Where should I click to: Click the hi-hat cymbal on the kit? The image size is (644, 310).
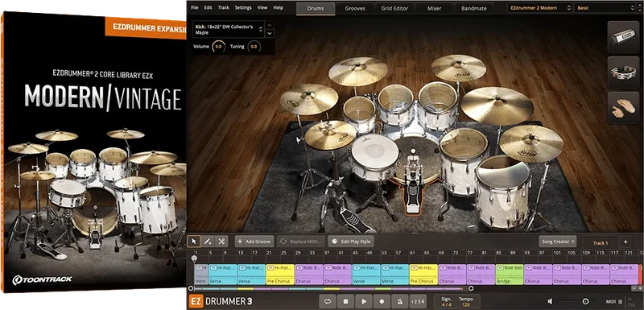click(x=330, y=135)
